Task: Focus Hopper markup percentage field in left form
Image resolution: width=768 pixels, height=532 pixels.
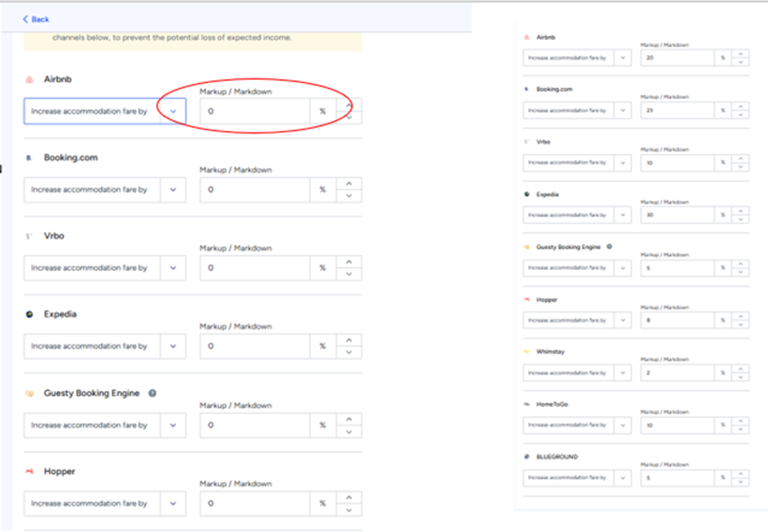Action: click(254, 504)
